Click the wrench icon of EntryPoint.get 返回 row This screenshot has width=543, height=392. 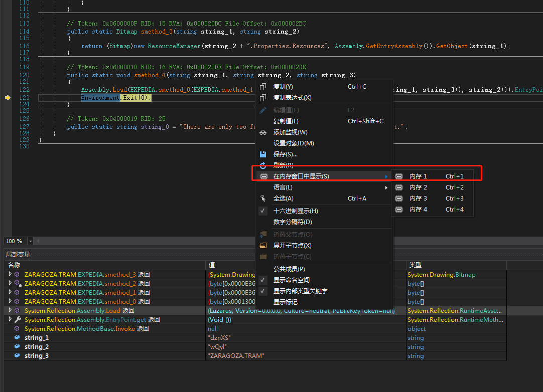[x=18, y=319]
